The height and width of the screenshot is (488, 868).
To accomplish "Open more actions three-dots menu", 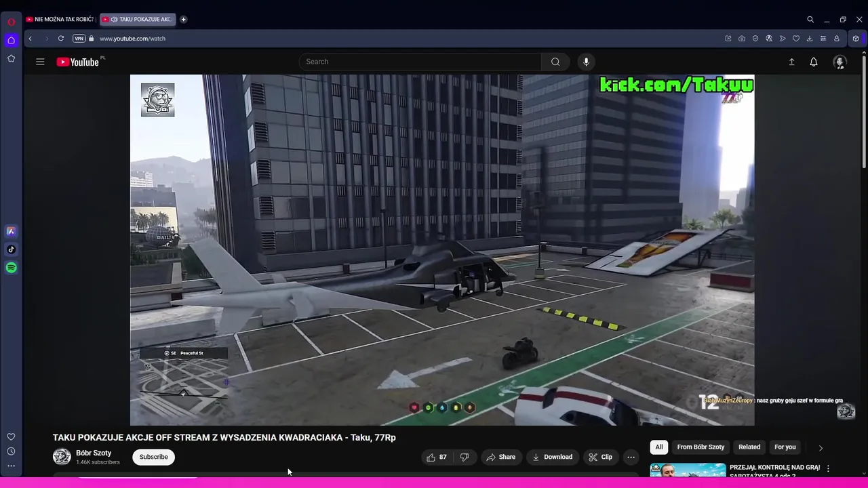I will [631, 457].
